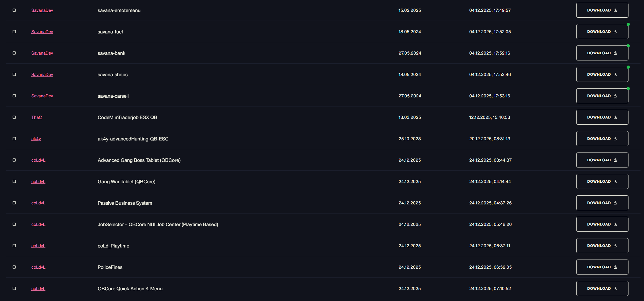Mark the checkbox for QBCore Quick Action K-Menu
This screenshot has width=644, height=301.
(x=14, y=288)
